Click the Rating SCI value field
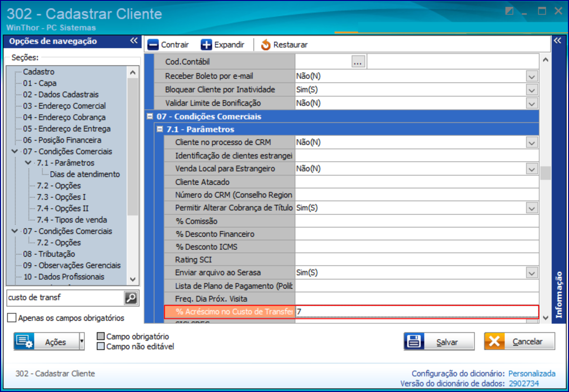Image resolution: width=569 pixels, height=392 pixels. tap(417, 260)
